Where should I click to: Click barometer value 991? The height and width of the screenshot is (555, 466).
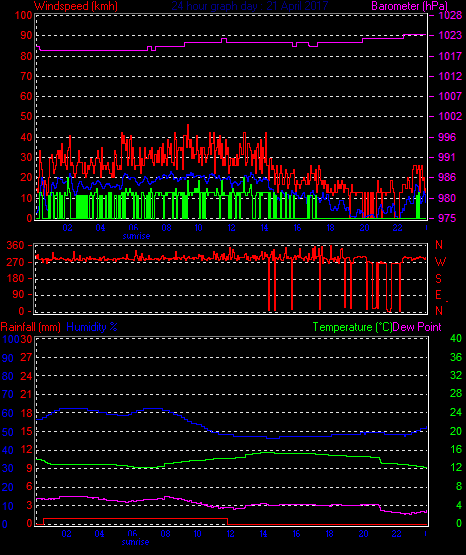(447, 157)
